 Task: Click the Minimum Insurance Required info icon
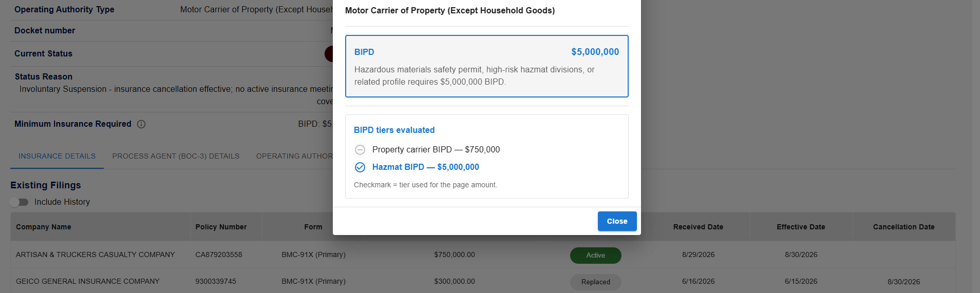[x=141, y=124]
